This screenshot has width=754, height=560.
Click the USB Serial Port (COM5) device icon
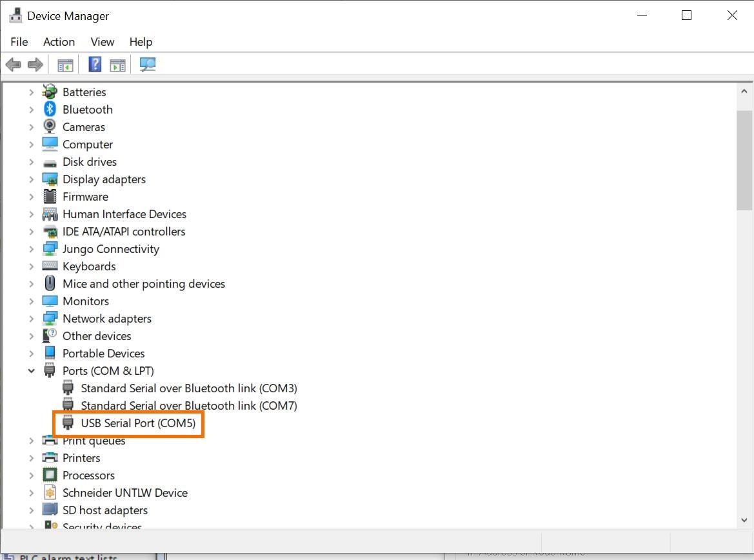pyautogui.click(x=68, y=423)
